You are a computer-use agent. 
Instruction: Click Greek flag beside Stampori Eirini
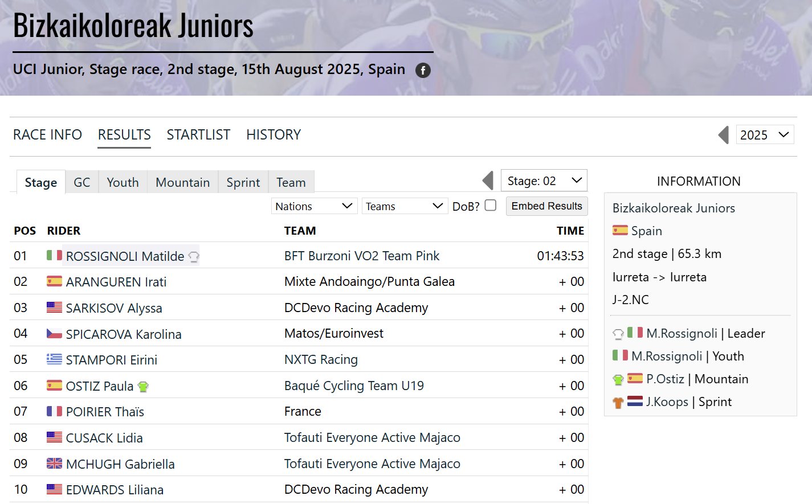[x=54, y=359]
